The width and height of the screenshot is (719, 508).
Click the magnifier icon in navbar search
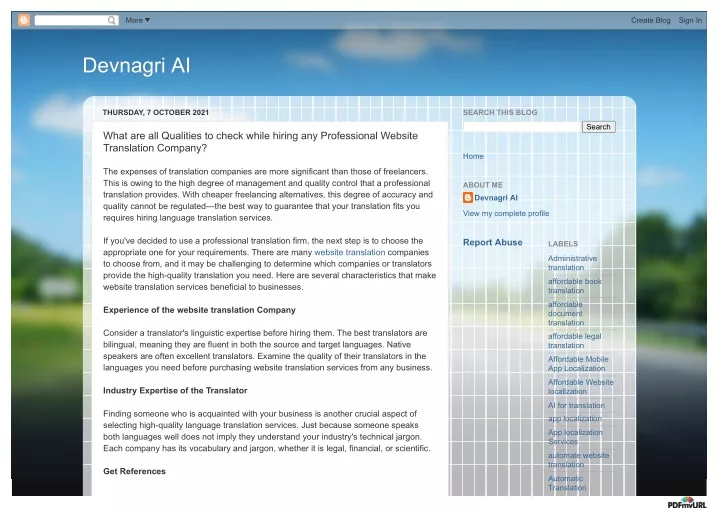(x=111, y=20)
